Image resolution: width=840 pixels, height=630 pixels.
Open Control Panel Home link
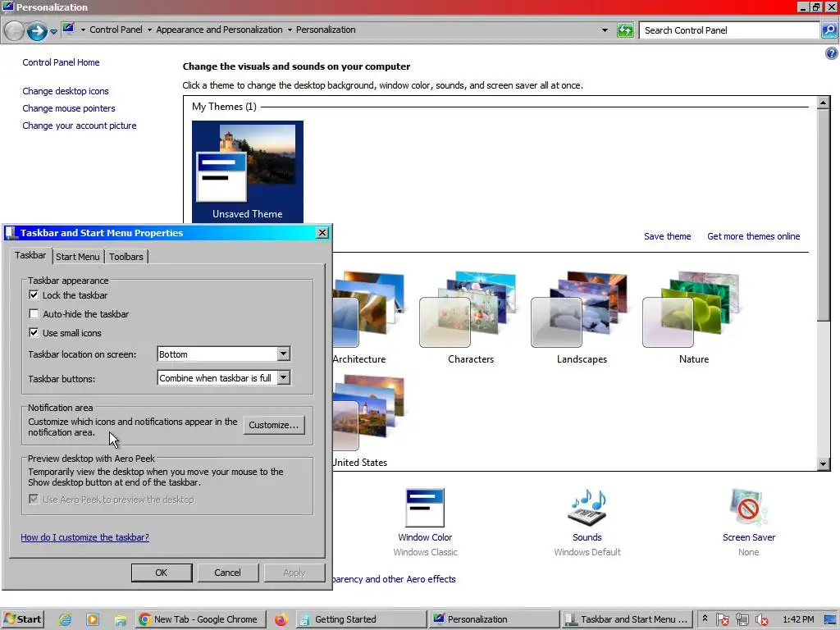click(61, 62)
